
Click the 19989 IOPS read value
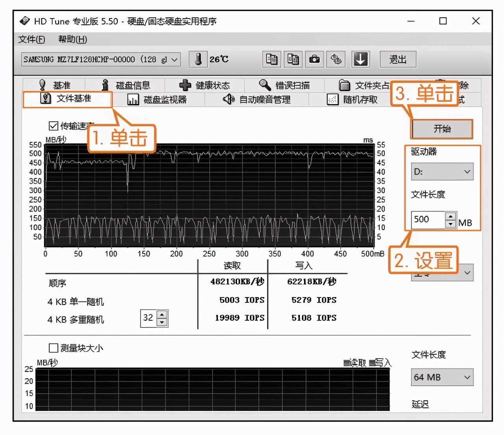click(239, 318)
